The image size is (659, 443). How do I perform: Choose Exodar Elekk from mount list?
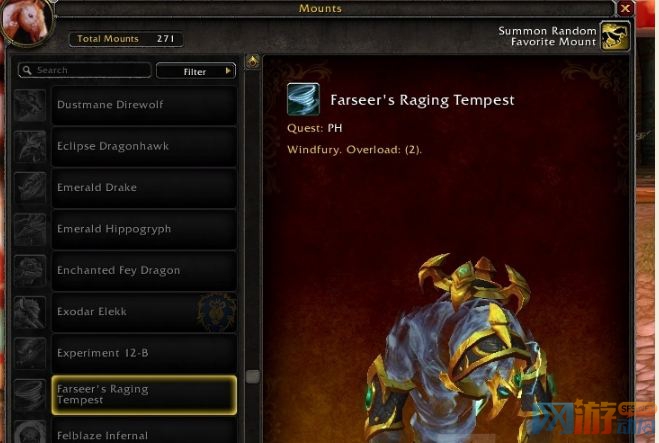point(144,312)
